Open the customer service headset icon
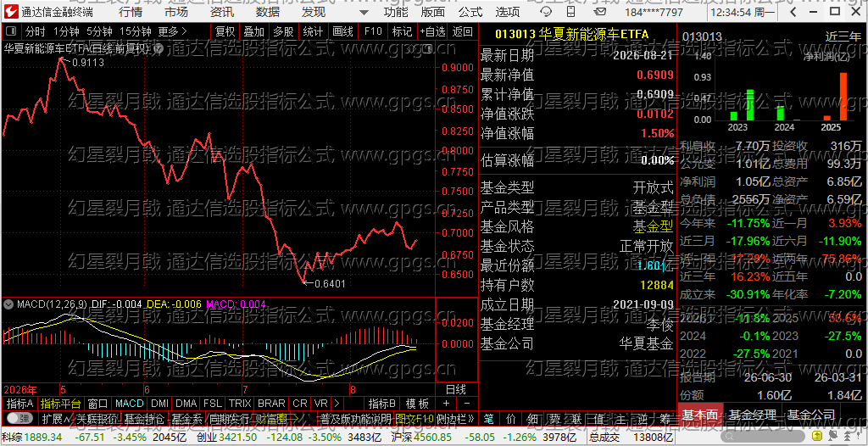The width and height of the screenshot is (868, 446). click(x=547, y=12)
